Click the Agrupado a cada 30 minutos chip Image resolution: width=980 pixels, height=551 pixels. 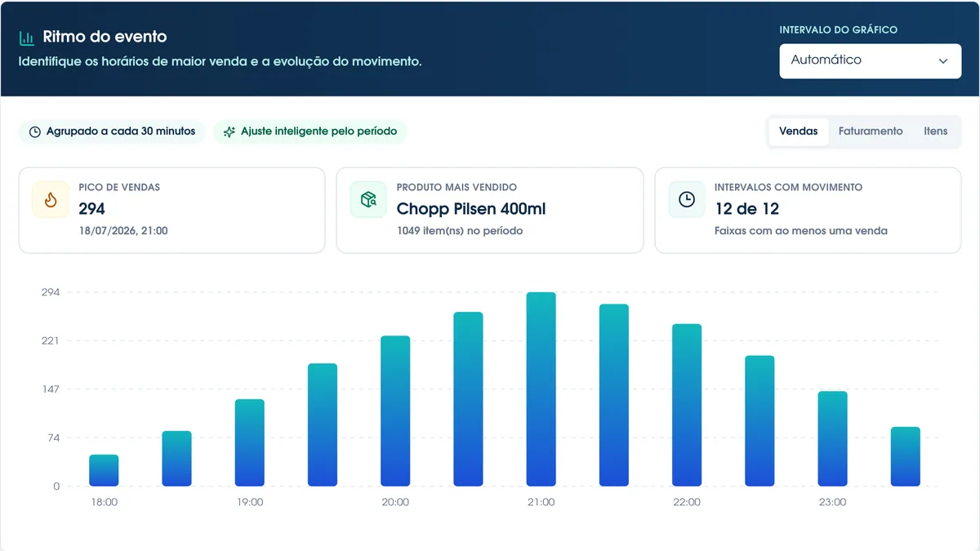[x=112, y=131]
